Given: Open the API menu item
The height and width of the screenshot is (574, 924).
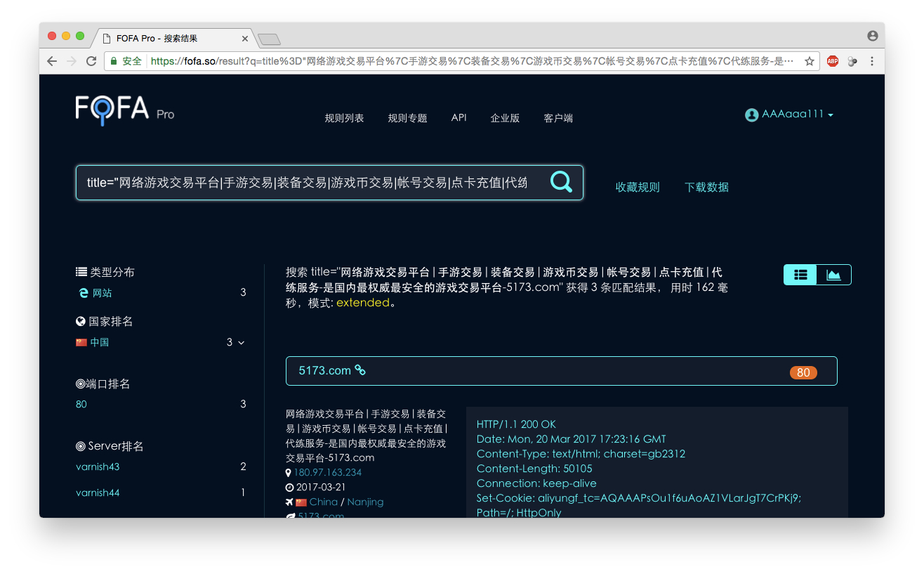Looking at the screenshot, I should pos(458,117).
